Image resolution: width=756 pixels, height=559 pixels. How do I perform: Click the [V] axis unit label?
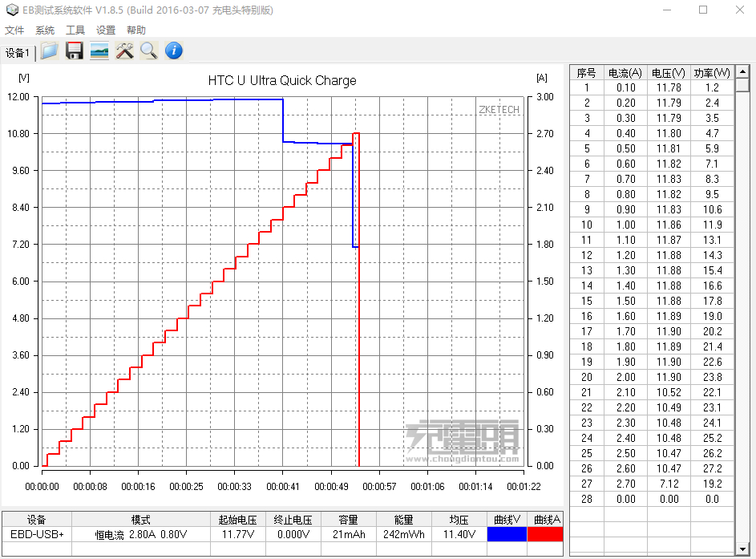coord(23,78)
